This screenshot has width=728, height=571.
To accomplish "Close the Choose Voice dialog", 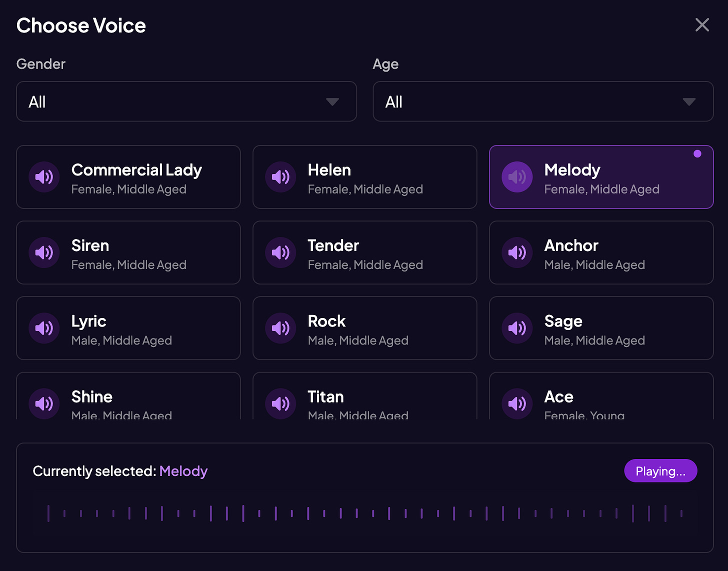I will (x=702, y=24).
